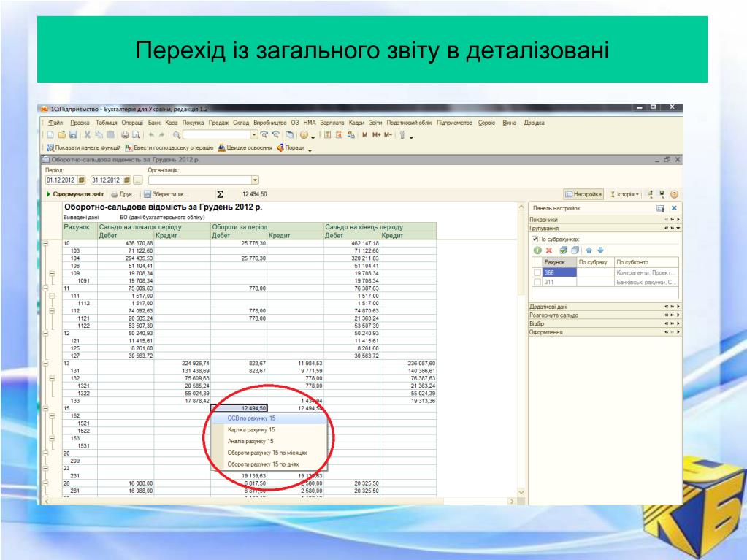This screenshot has width=747, height=560.
Task: Select Картка рахунку 15 context item
Action: [269, 429]
